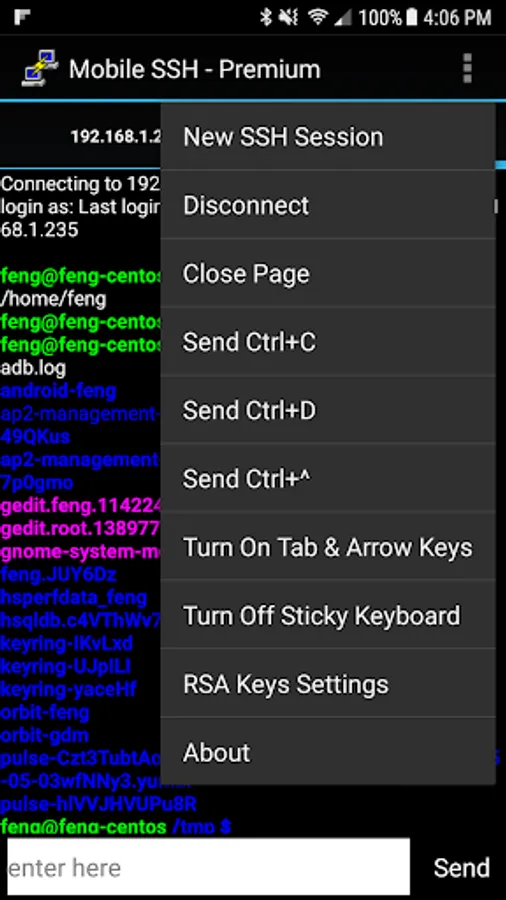The height and width of the screenshot is (900, 506).
Task: Tap the battery indicator icon
Action: tap(411, 17)
